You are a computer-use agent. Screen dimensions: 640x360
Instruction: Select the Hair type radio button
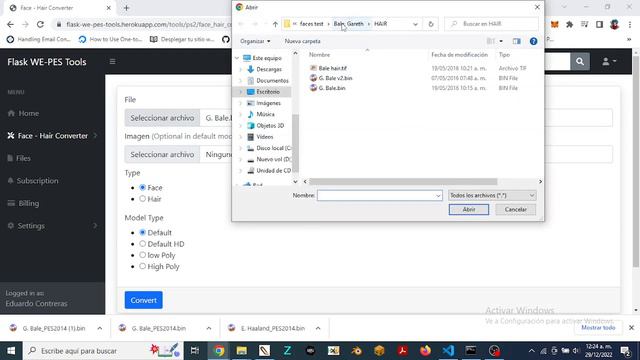[x=142, y=199]
